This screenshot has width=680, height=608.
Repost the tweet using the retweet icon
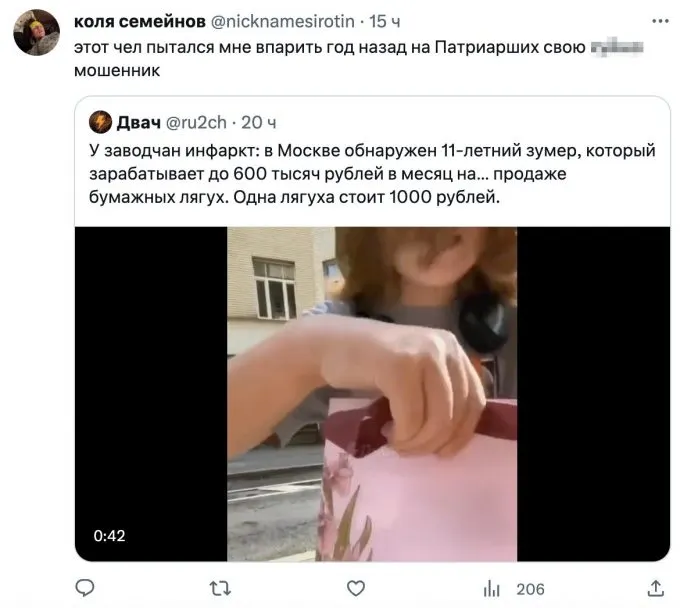point(220,589)
